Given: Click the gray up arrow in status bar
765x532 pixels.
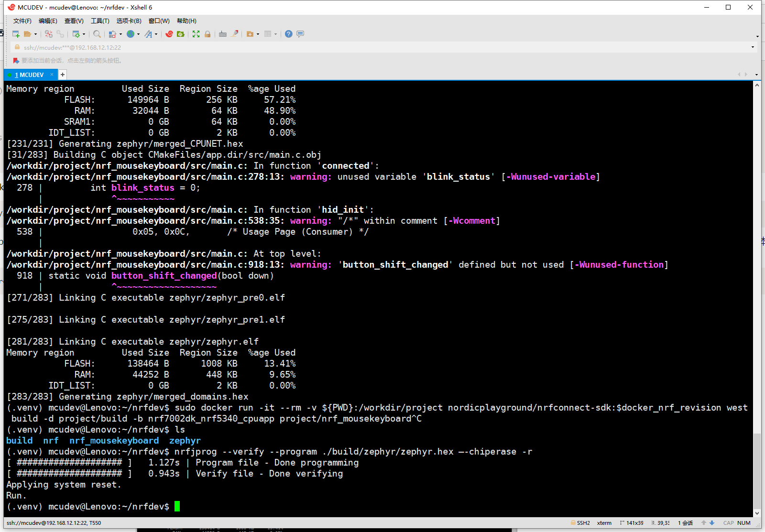Looking at the screenshot, I should pyautogui.click(x=704, y=523).
